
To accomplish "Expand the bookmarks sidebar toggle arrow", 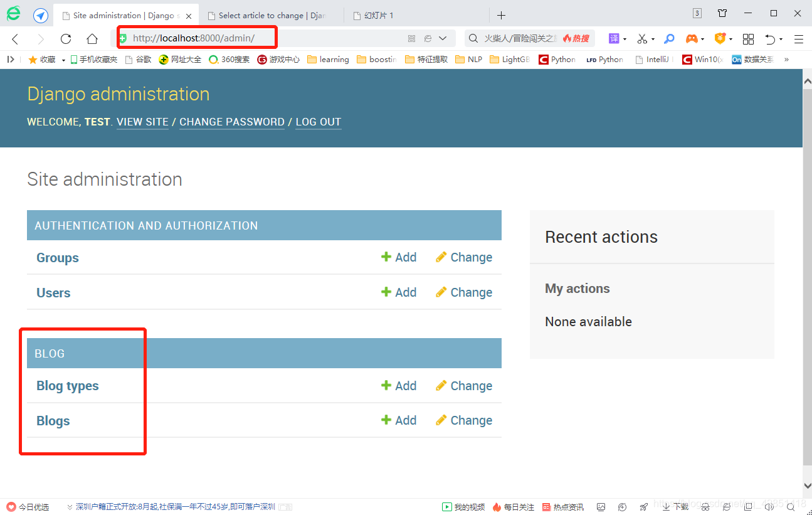I will point(11,59).
